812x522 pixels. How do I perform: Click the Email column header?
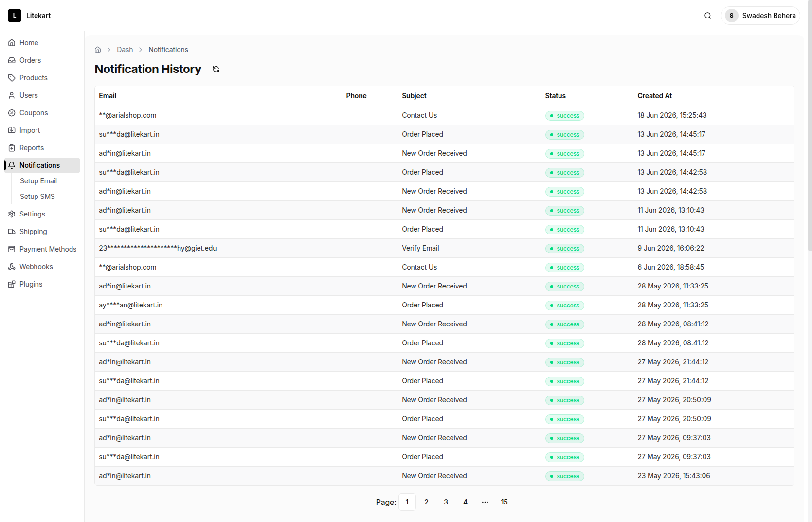tap(108, 96)
